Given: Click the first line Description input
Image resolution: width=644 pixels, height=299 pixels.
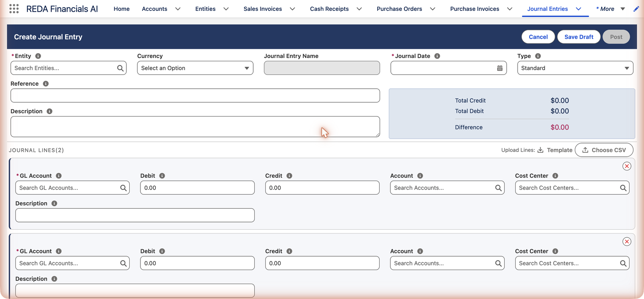Looking at the screenshot, I should (135, 215).
